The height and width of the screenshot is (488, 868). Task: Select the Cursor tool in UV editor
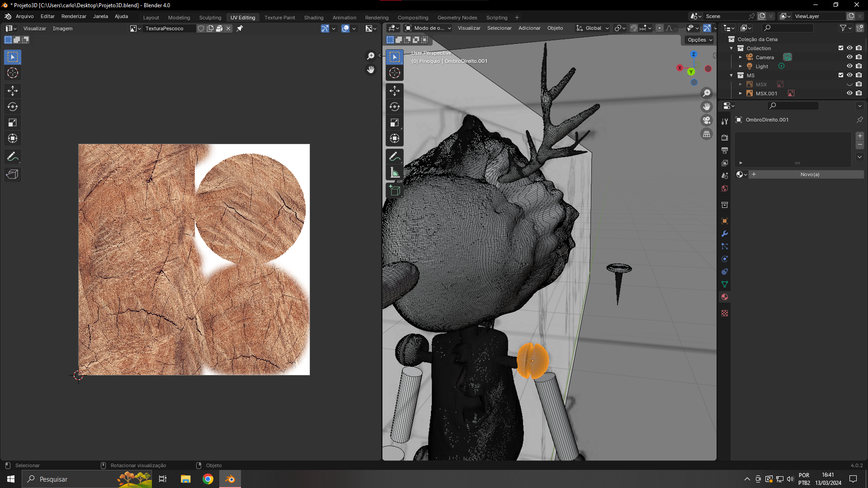coord(12,73)
